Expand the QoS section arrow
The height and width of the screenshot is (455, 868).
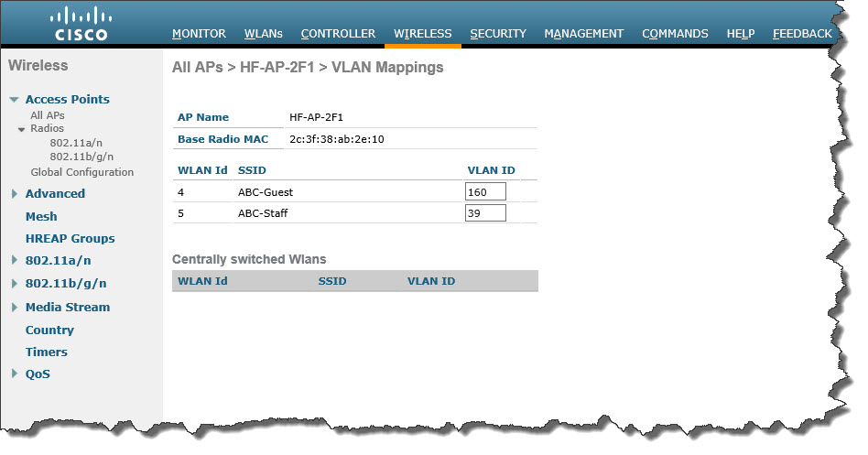tap(15, 374)
